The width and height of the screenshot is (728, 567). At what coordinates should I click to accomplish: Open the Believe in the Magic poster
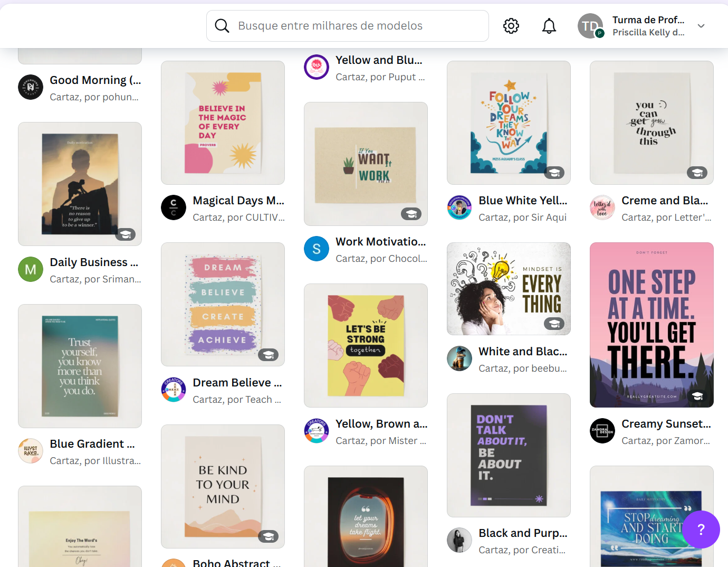[x=223, y=122]
